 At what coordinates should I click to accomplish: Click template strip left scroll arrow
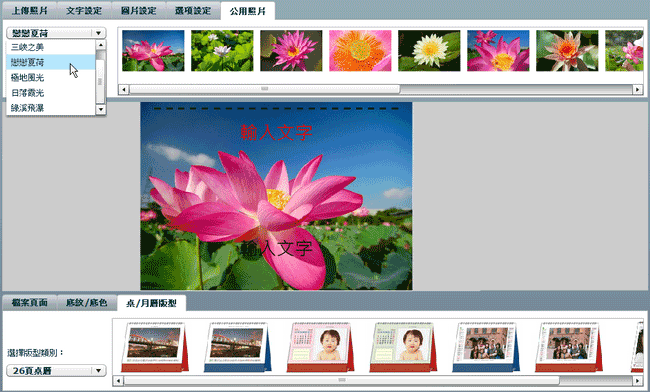118,380
